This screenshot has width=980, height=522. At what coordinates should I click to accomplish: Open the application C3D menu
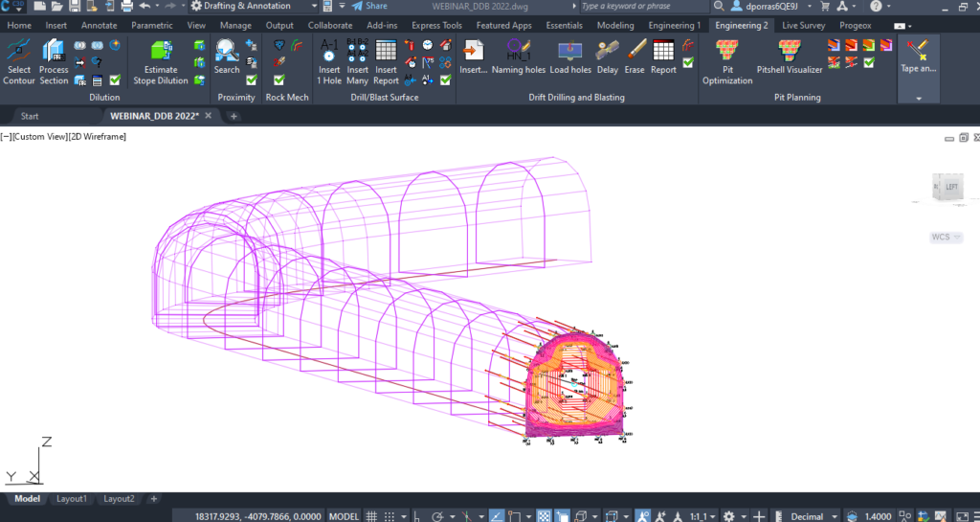click(x=11, y=7)
